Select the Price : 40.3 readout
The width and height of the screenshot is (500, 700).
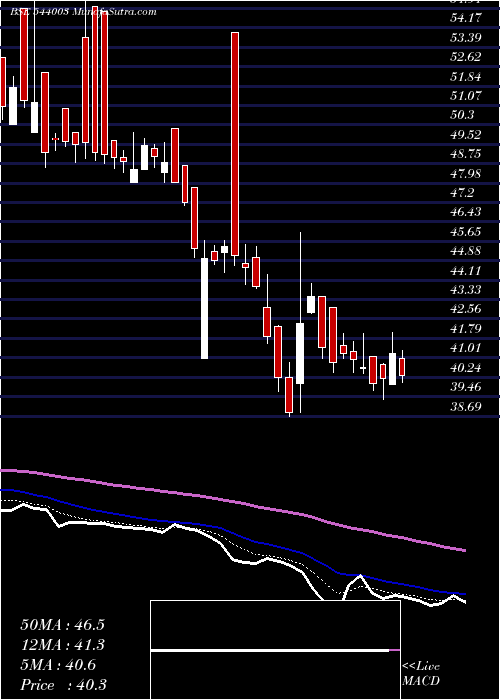click(63, 685)
